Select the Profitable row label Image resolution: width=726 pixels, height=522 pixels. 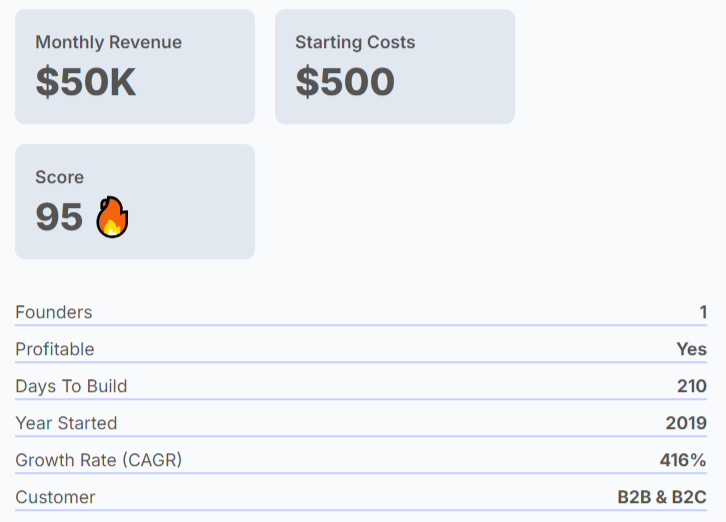click(x=55, y=349)
